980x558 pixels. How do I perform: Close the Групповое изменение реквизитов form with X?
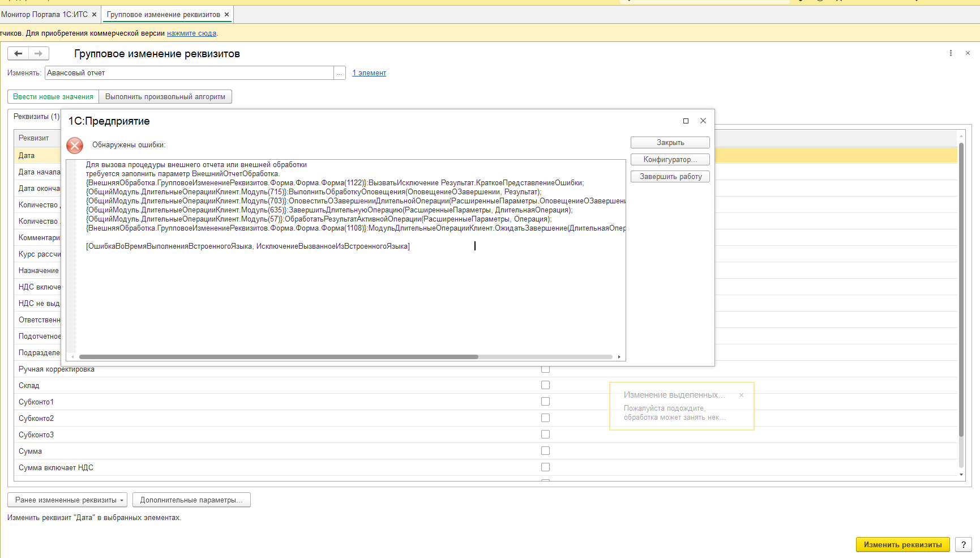tap(968, 53)
